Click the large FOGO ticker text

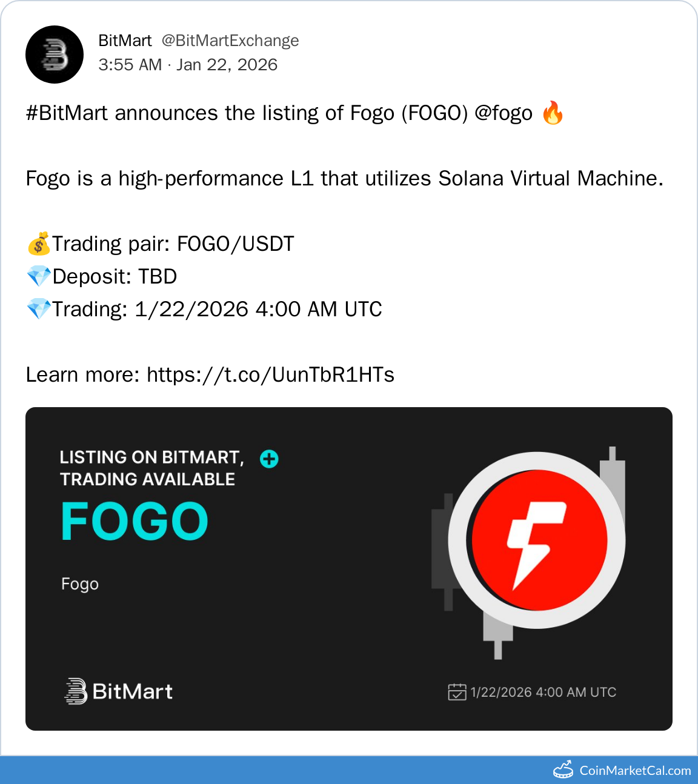point(135,522)
